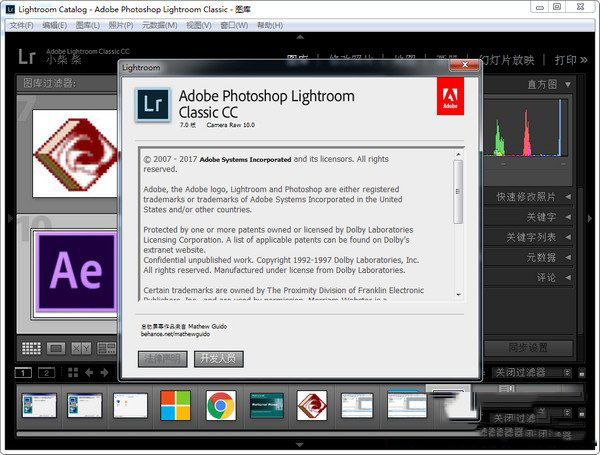The image size is (600, 455).
Task: Open behance.net/mathewguido link
Action: click(175, 334)
